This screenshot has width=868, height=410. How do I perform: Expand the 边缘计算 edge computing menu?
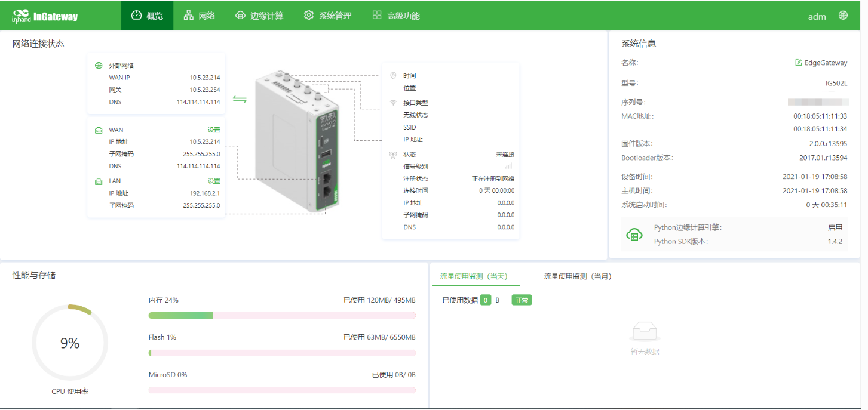tap(259, 16)
